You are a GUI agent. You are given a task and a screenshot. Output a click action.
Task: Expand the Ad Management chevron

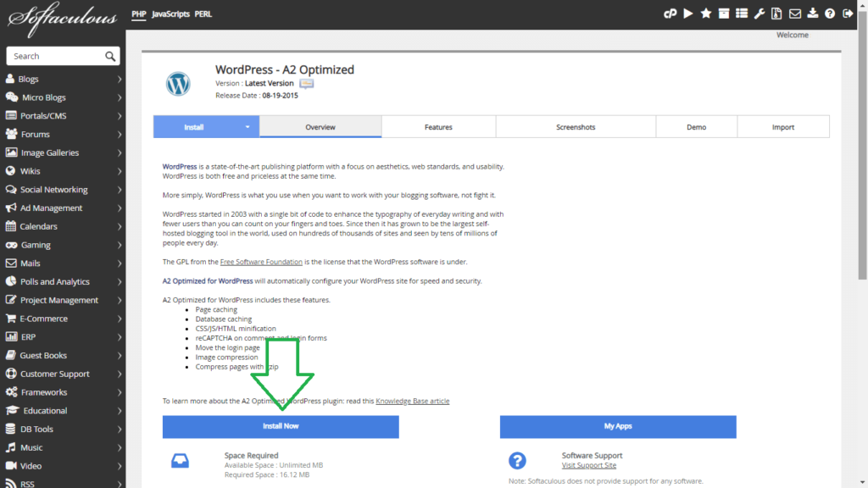(119, 208)
